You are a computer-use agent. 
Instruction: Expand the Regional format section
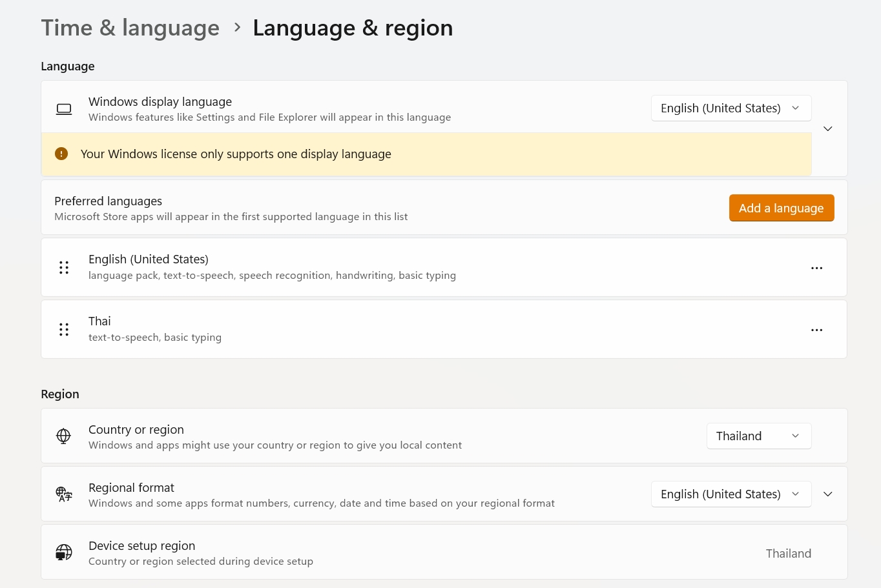(828, 494)
